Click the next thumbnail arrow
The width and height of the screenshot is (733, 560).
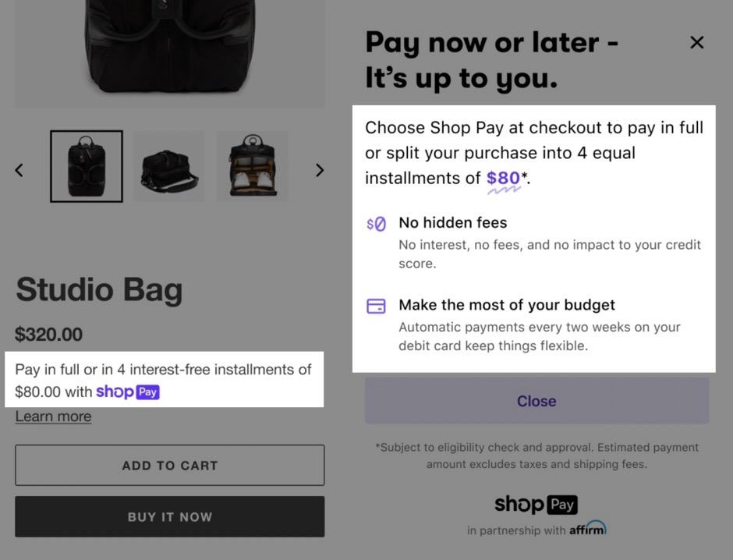click(319, 170)
